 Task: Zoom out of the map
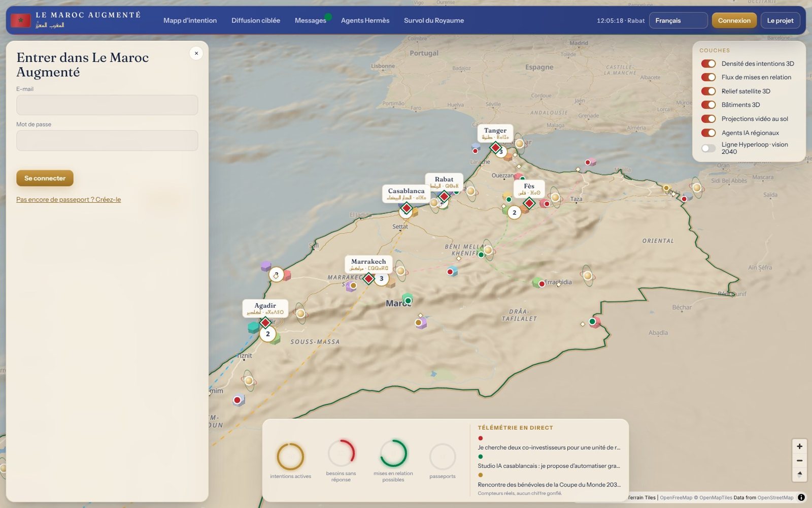[x=799, y=461]
